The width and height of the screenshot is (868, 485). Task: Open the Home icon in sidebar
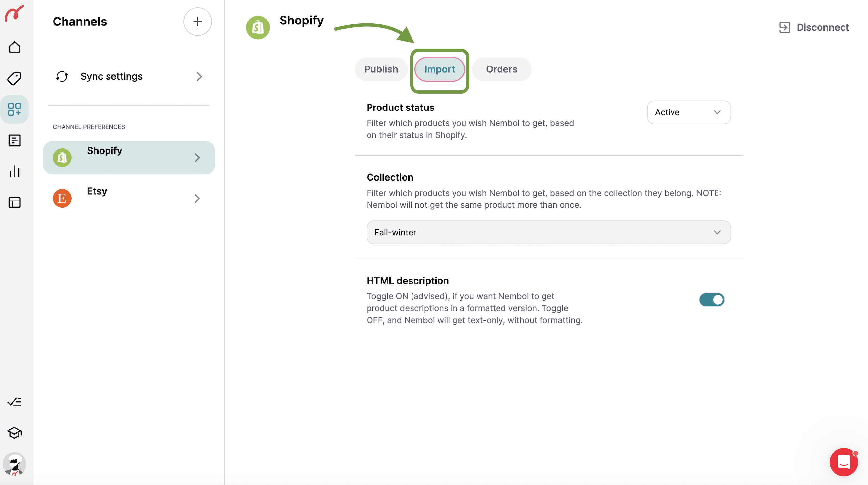[x=14, y=47]
